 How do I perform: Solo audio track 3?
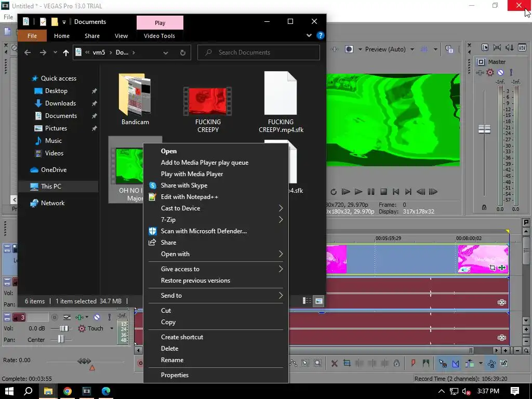coord(109,317)
